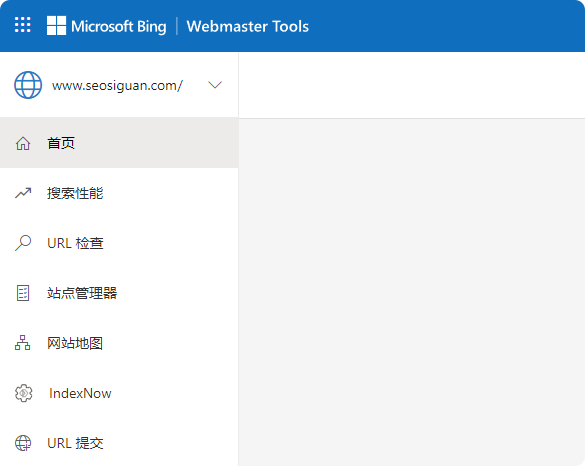The width and height of the screenshot is (585, 466).
Task: Click the Microsoft Bing logo
Action: 107,26
